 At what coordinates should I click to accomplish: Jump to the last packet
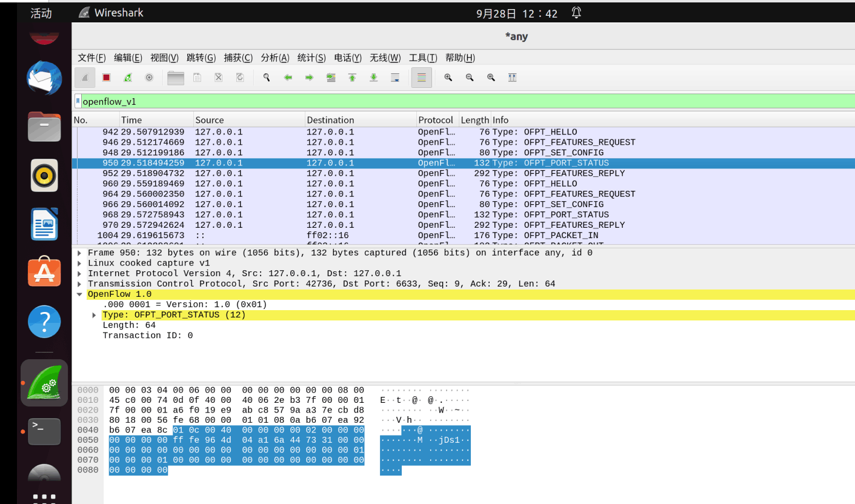[x=374, y=78]
